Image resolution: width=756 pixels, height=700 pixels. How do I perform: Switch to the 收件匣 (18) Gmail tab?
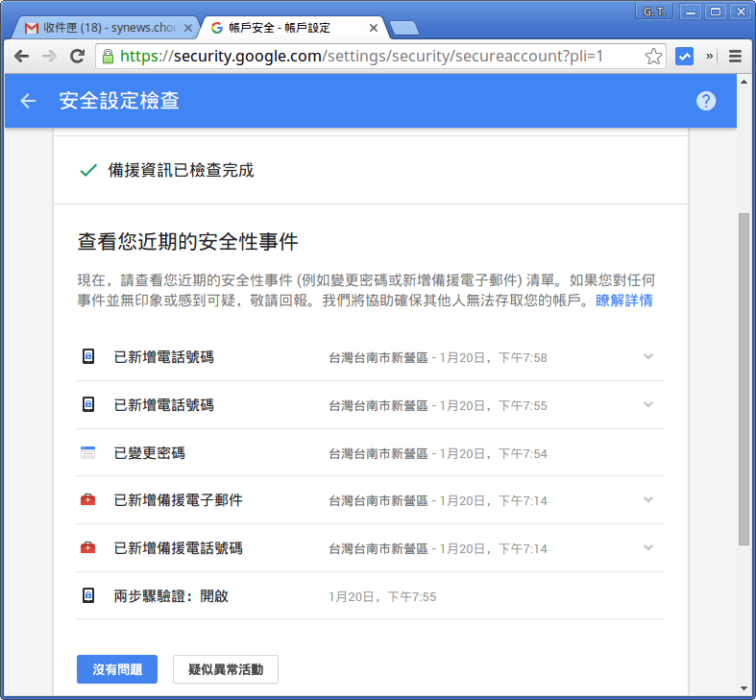pos(105,28)
